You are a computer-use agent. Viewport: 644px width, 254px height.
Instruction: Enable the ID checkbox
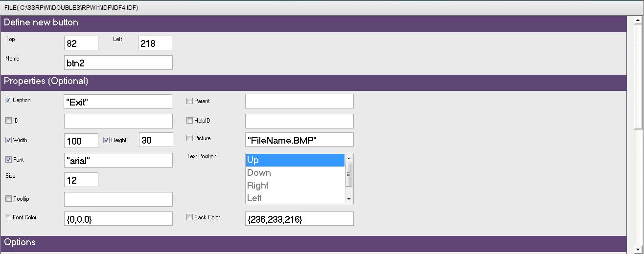8,120
